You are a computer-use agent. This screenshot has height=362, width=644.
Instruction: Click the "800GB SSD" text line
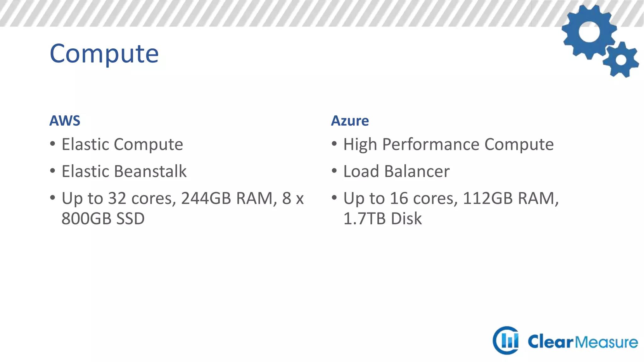103,218
